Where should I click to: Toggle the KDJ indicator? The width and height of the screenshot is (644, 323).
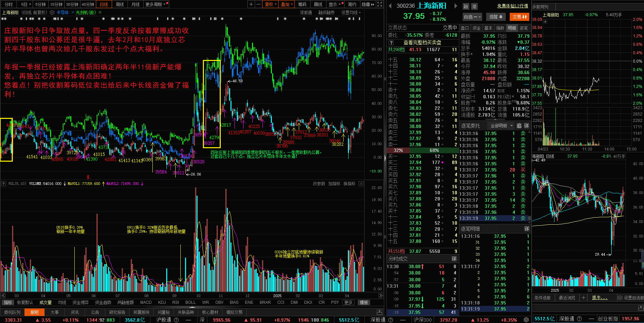(162, 302)
